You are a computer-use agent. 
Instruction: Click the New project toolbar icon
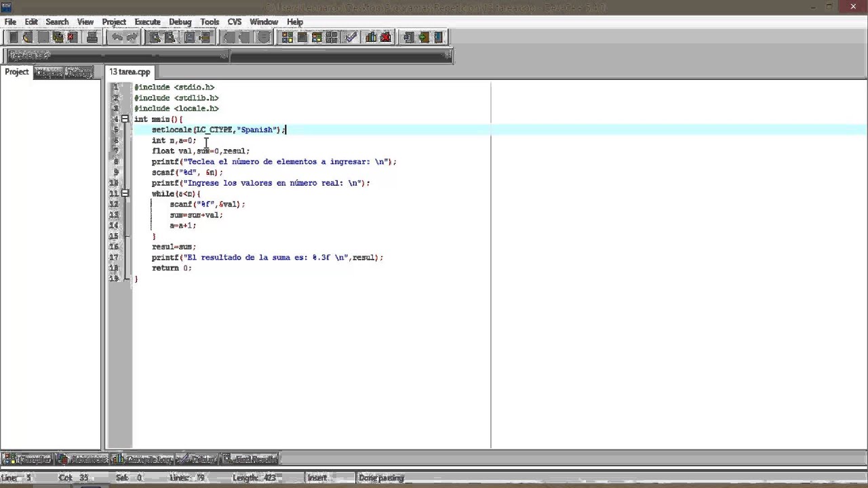pos(408,37)
